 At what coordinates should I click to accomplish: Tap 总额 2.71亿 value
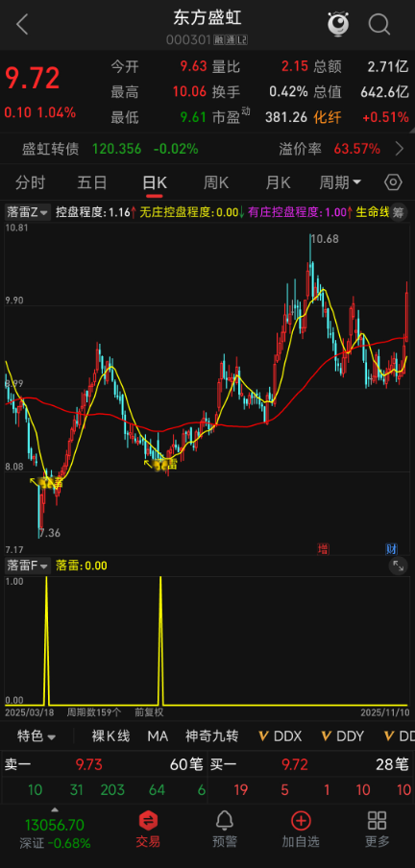[x=388, y=66]
